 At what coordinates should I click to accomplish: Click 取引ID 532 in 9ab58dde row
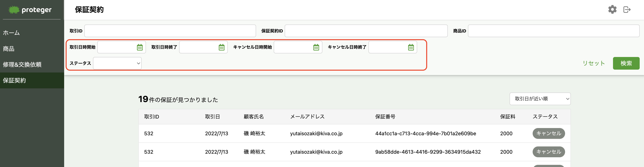click(x=148, y=152)
